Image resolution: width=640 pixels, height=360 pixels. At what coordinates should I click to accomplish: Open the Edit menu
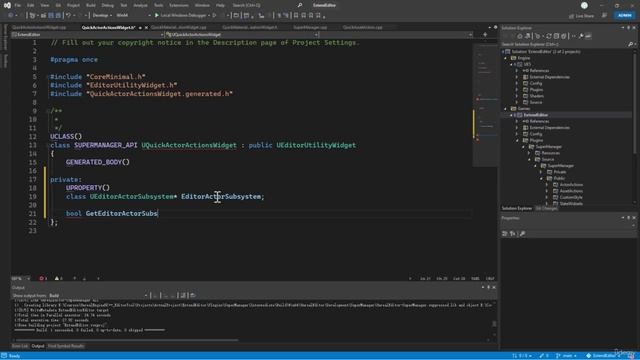tap(31, 5)
